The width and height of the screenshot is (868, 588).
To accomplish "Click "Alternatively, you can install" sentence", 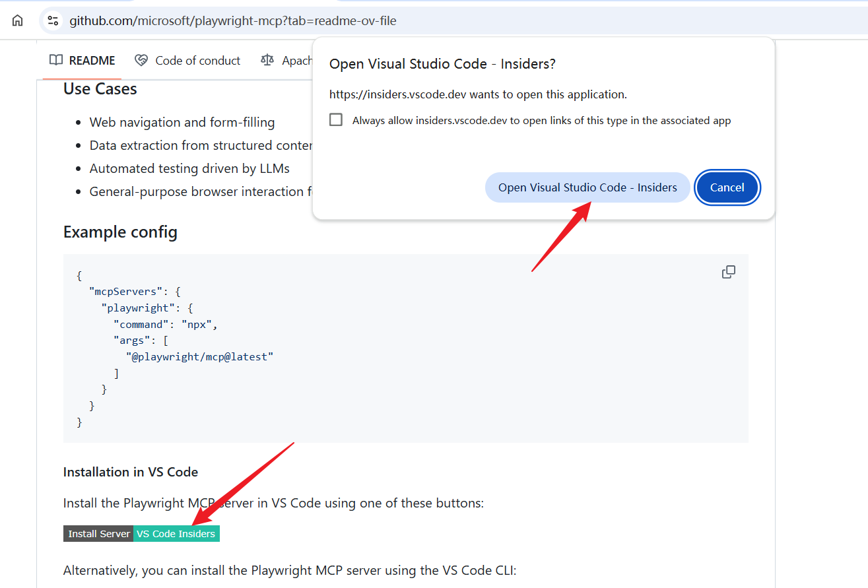I will [290, 570].
